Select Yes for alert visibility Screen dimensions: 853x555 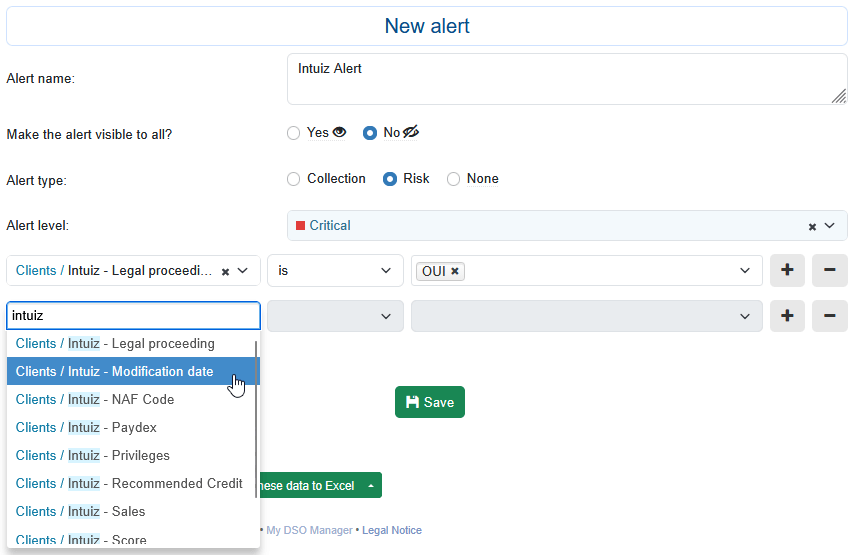[x=293, y=133]
